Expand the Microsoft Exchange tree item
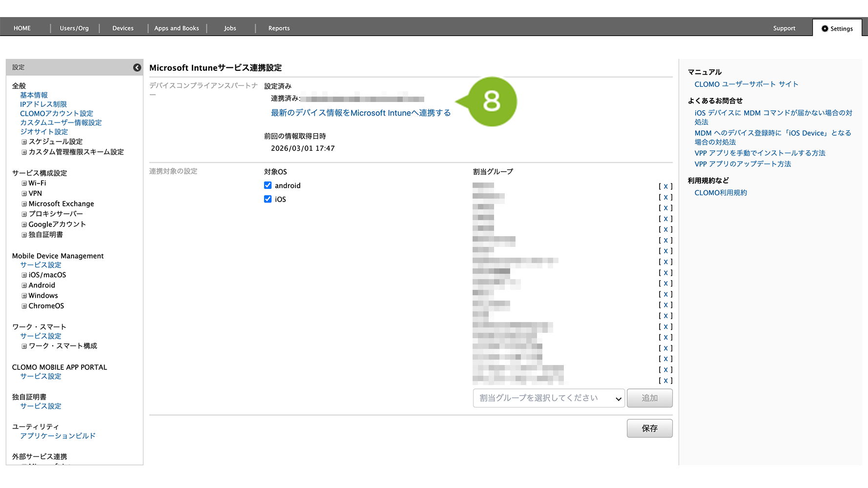 pos(24,204)
